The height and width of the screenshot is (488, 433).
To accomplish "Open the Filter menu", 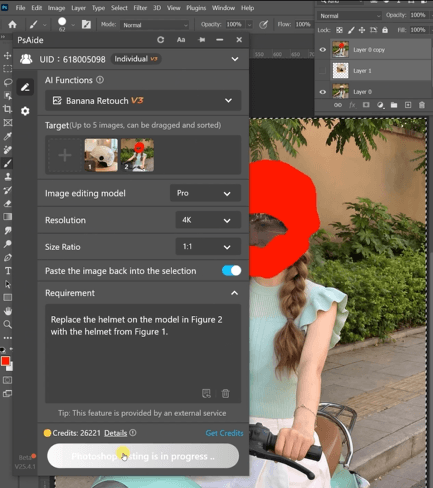I will click(x=140, y=8).
